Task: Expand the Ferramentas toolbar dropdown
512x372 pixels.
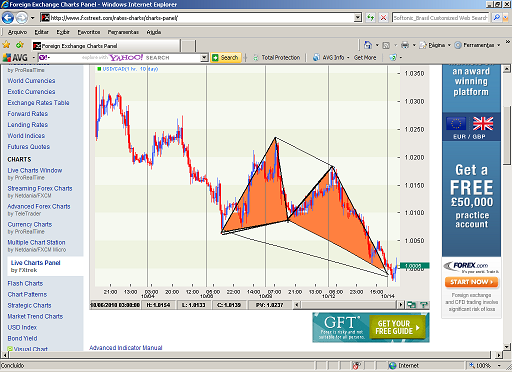Action: click(x=499, y=45)
